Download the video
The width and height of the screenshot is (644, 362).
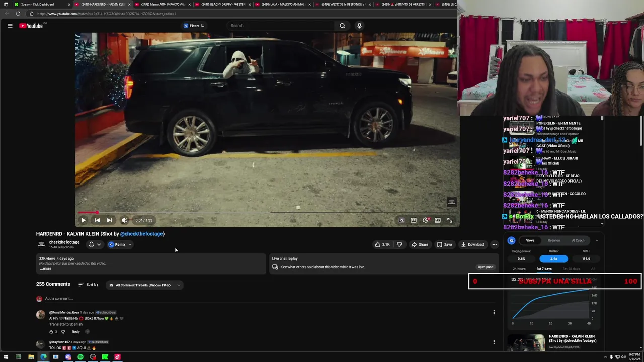point(472,245)
